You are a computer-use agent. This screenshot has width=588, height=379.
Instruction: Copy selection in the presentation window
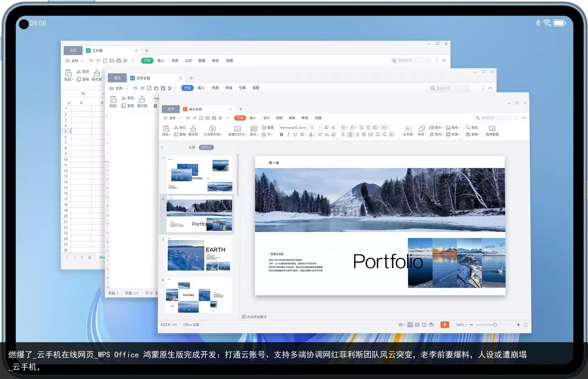[x=180, y=134]
